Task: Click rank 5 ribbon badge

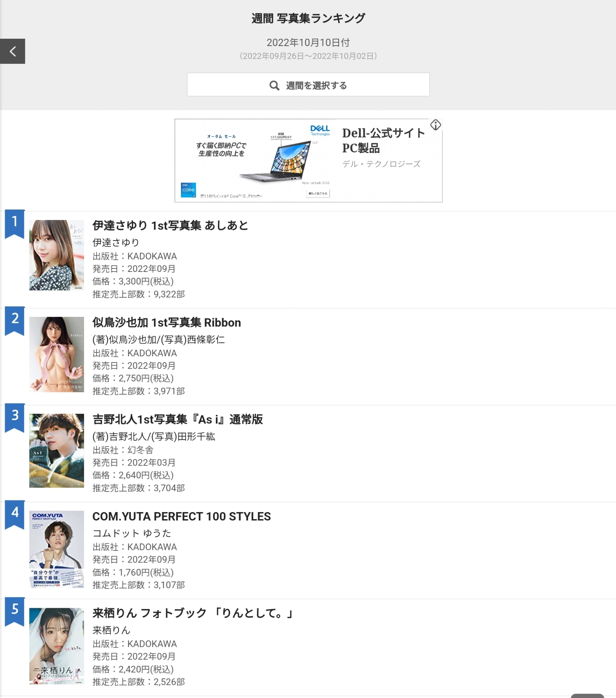Action: [15, 612]
